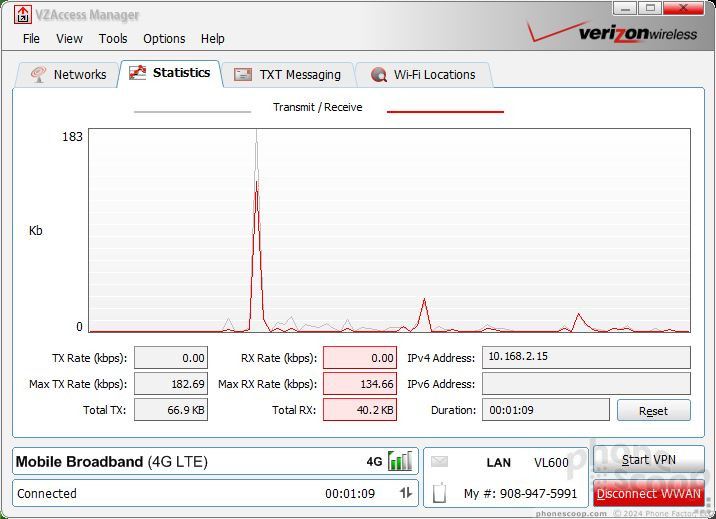
Task: Click the Reset button
Action: click(x=653, y=410)
